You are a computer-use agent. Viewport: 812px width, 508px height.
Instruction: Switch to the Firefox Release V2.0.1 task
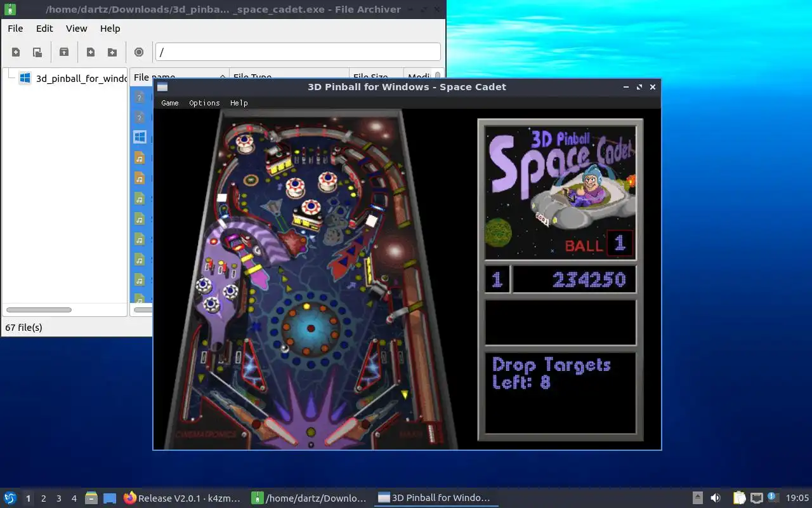(x=182, y=498)
